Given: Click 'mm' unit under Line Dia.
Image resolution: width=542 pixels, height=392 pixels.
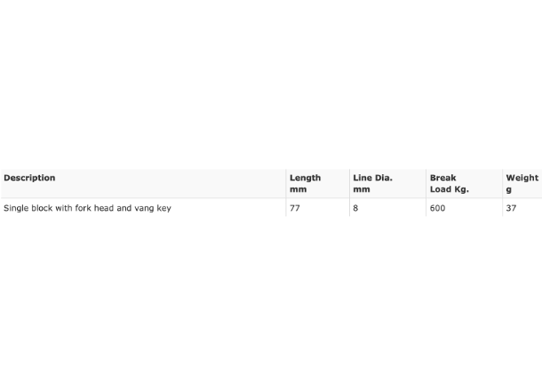Looking at the screenshot, I should [x=362, y=189].
